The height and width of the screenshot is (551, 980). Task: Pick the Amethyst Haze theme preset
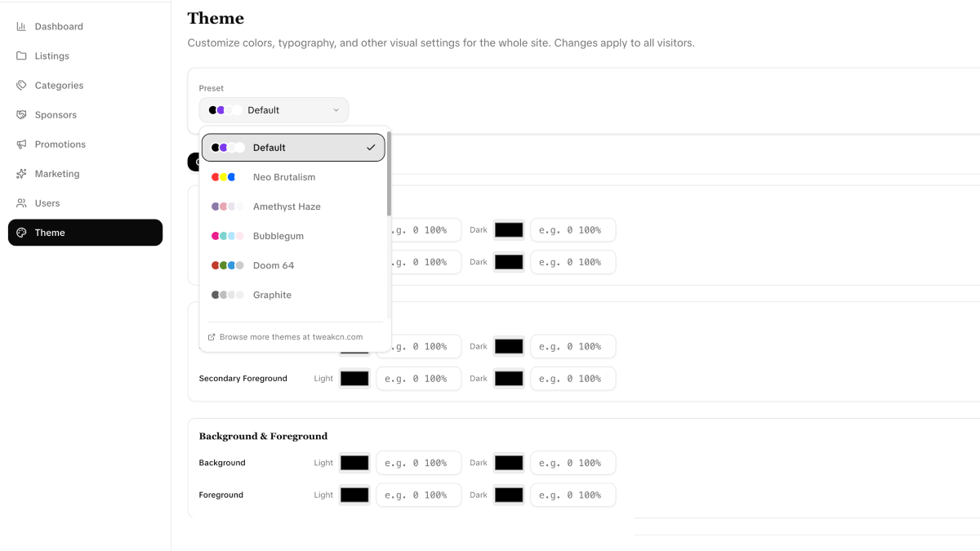[x=287, y=207]
